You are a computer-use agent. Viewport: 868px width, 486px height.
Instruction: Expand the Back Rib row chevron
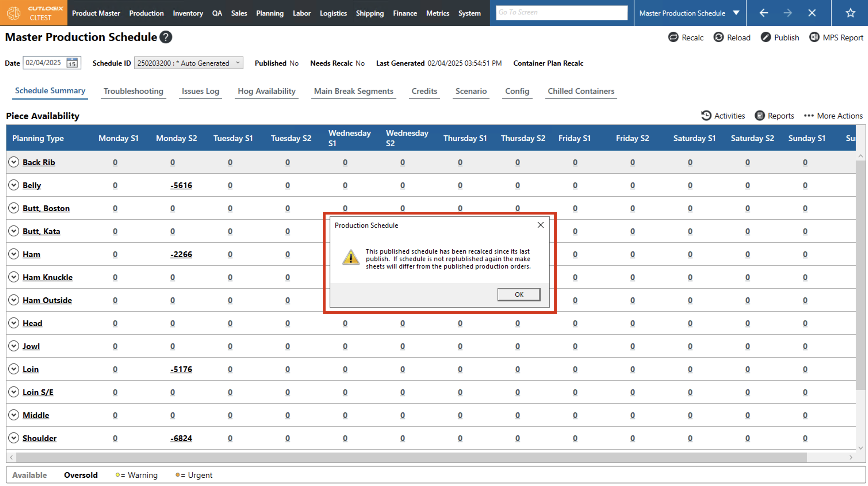[x=14, y=162]
